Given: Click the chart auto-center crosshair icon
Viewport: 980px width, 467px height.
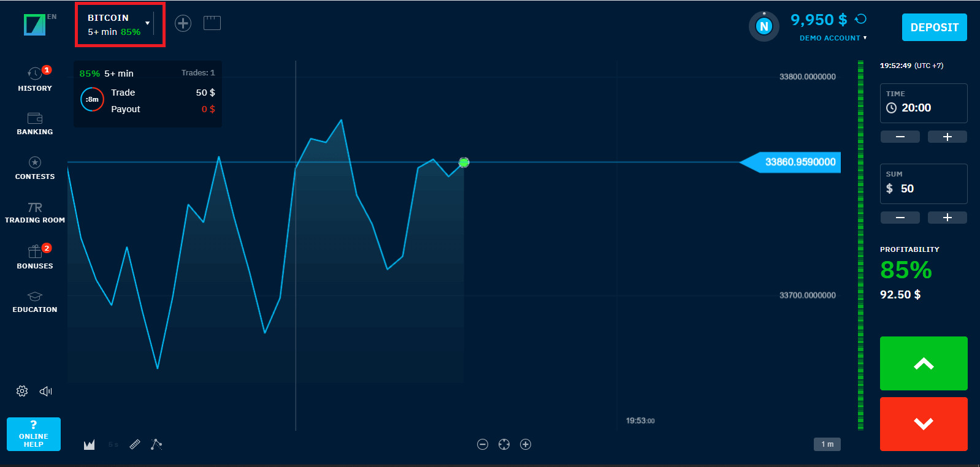Looking at the screenshot, I should coord(503,444).
